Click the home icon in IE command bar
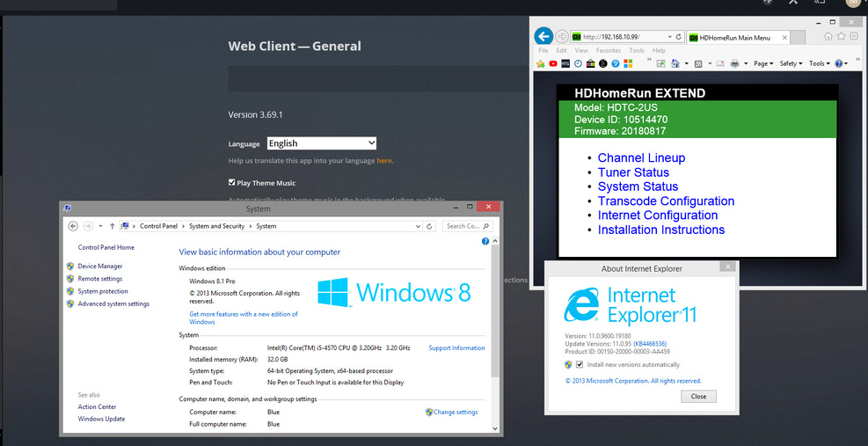This screenshot has width=868, height=446. tap(675, 63)
